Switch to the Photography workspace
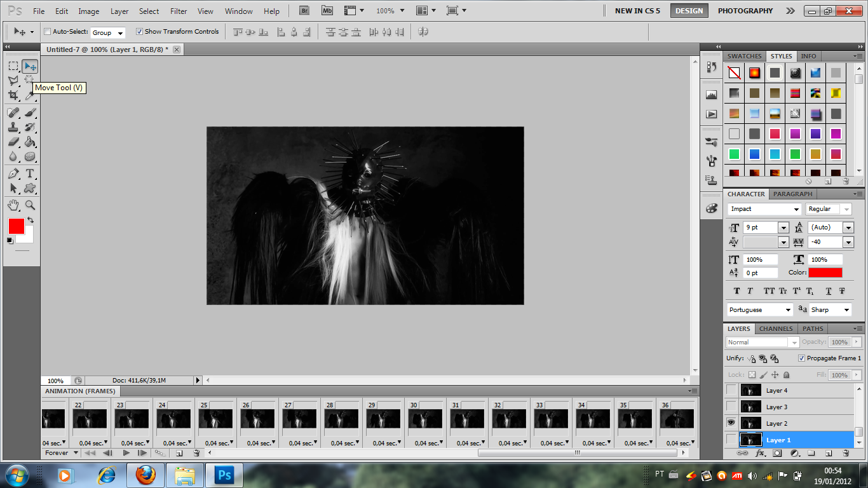 (x=745, y=11)
